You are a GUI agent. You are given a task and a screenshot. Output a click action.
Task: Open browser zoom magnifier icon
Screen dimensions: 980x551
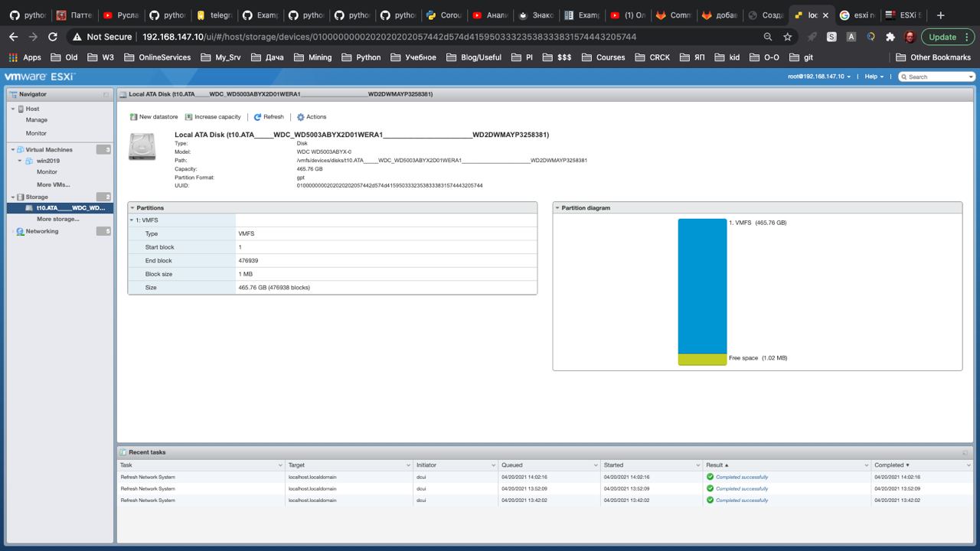pos(768,37)
